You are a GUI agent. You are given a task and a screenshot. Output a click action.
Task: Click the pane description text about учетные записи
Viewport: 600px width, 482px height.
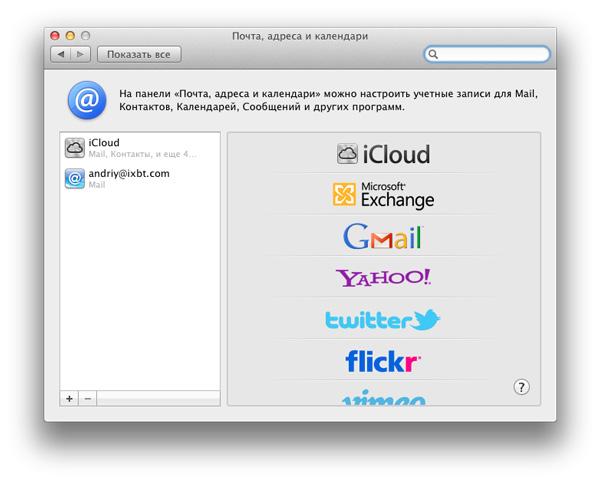(328, 100)
